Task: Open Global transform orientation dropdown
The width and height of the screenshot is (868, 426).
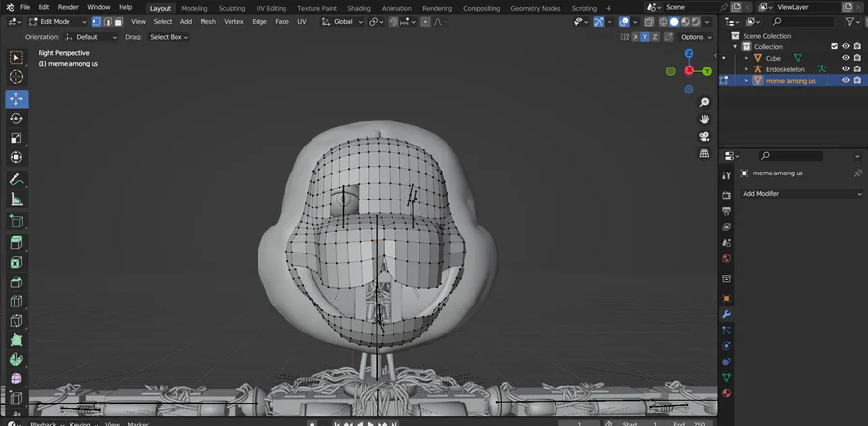Action: pos(342,22)
